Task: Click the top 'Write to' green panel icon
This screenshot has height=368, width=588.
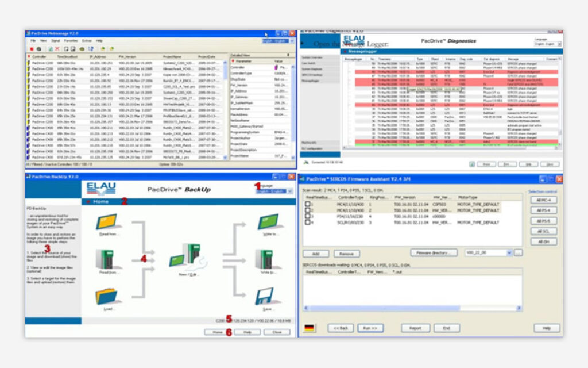Action: tap(267, 221)
